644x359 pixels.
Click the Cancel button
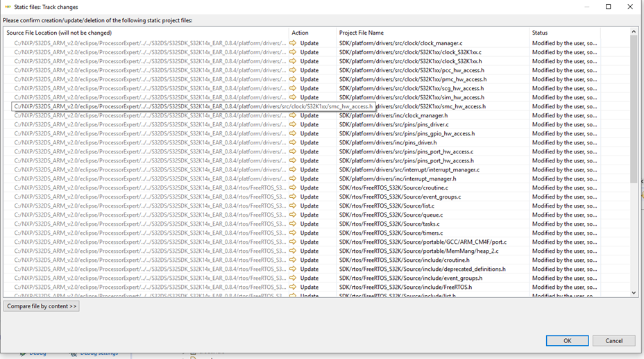point(613,340)
